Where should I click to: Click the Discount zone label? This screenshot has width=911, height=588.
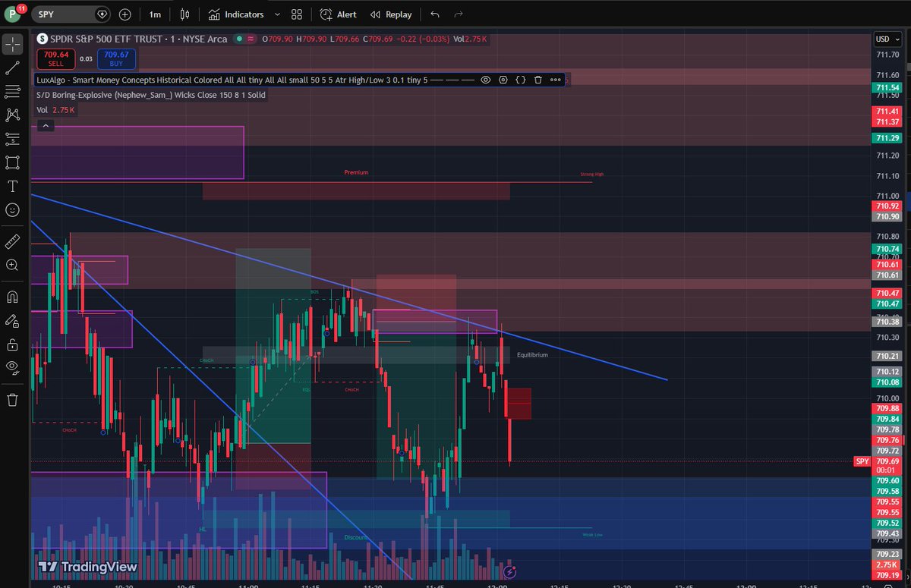coord(356,537)
